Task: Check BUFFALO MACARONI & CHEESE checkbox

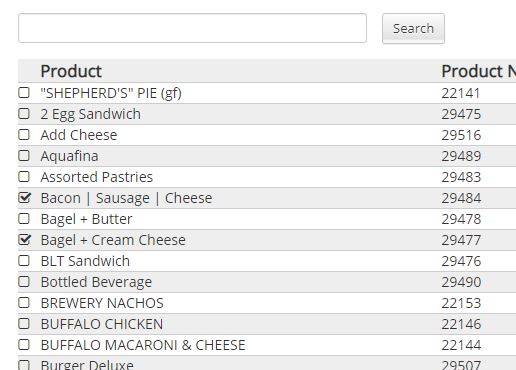Action: pos(24,344)
